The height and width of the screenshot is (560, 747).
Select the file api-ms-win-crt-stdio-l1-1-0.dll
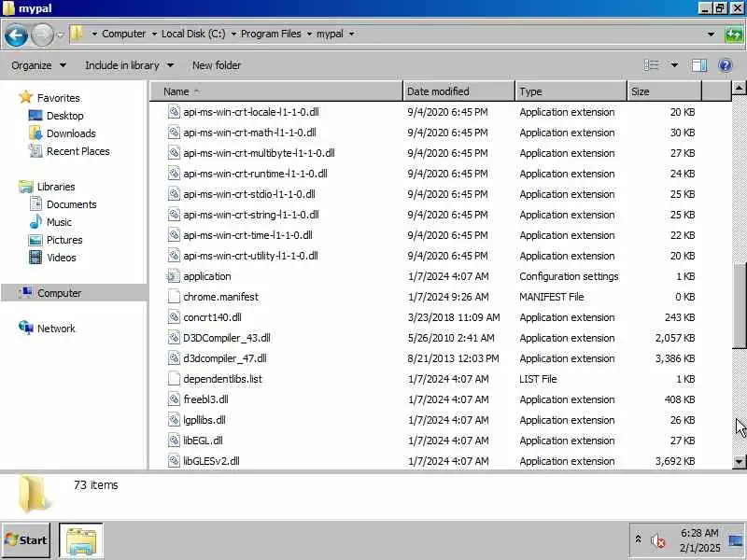249,194
